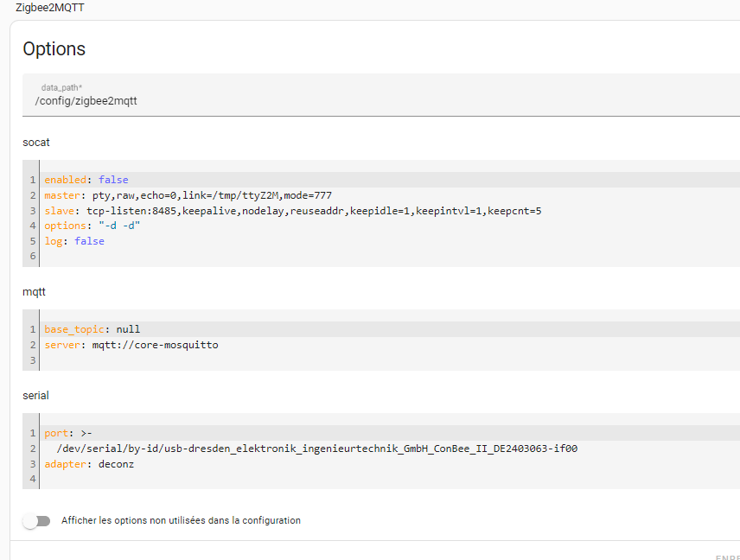Click the socat 'slave: tcp-listen:8485' line

coord(292,211)
